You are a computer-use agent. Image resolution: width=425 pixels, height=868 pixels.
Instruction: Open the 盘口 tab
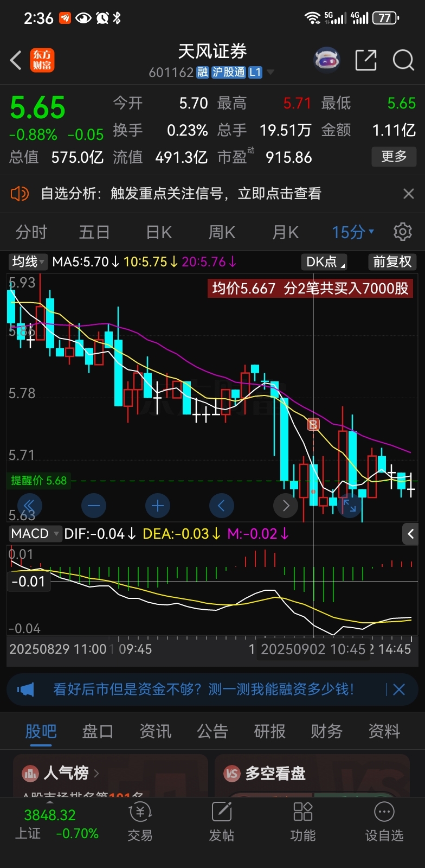click(98, 731)
